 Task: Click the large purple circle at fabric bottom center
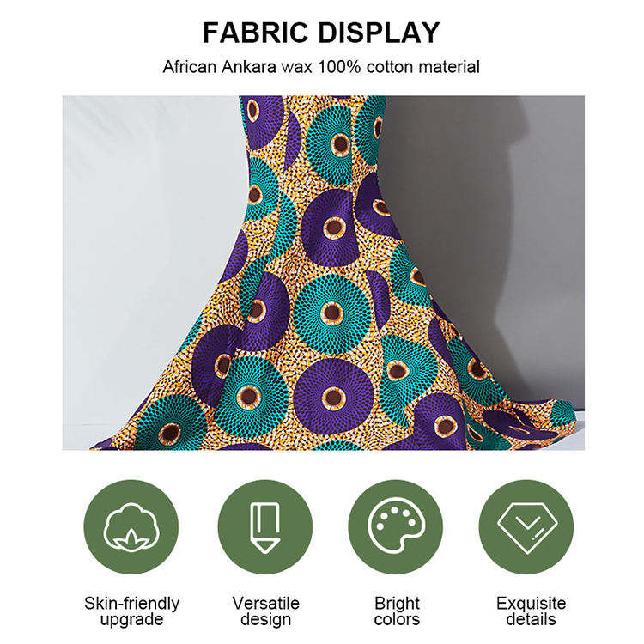click(x=333, y=398)
